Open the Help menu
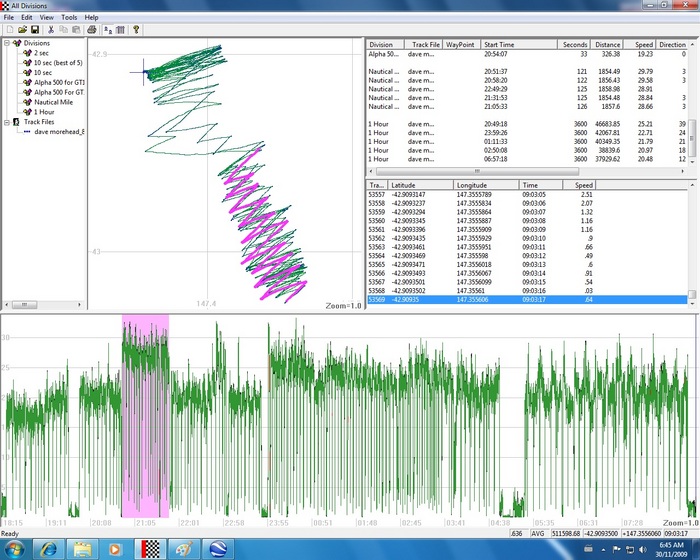The width and height of the screenshot is (700, 560). point(91,17)
